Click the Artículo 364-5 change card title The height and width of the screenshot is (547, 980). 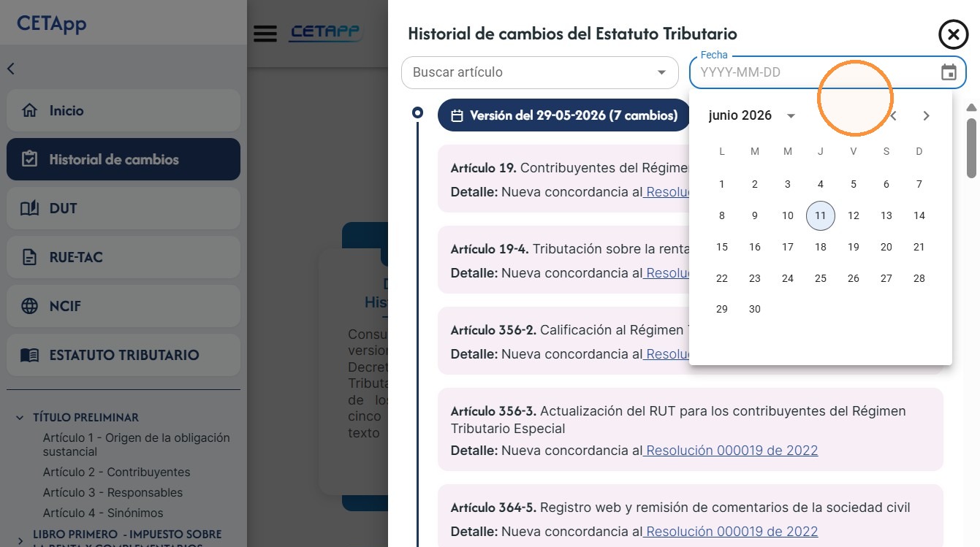(x=680, y=508)
